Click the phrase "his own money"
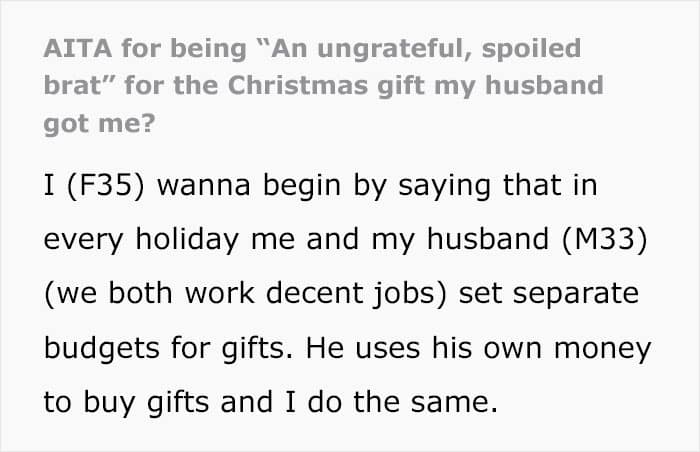Viewport: 700px width, 452px height. tap(541, 349)
